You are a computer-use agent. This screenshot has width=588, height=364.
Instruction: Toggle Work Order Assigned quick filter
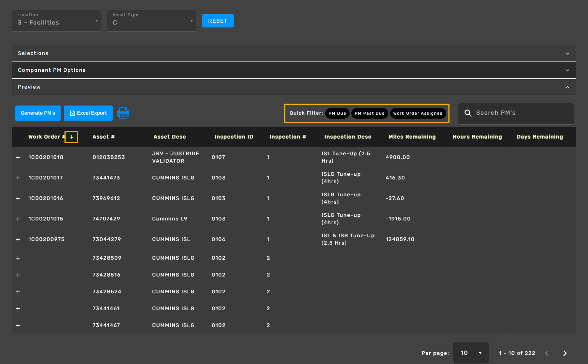tap(418, 113)
